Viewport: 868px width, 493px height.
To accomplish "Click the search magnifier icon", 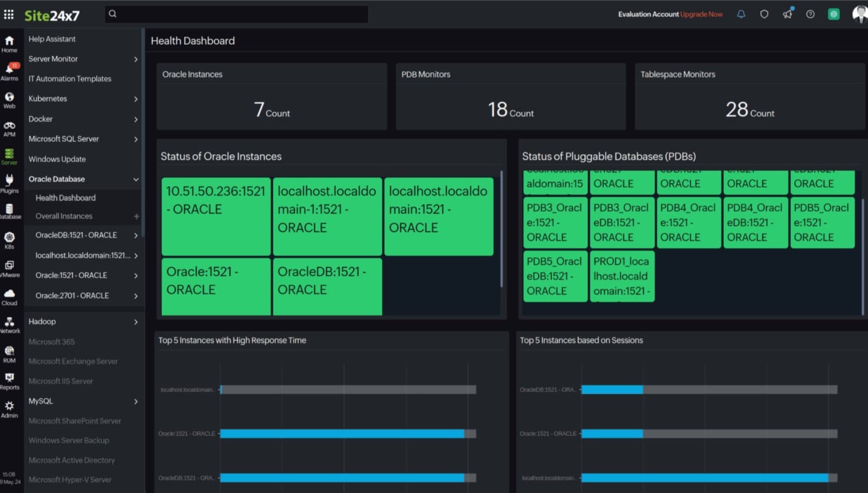I will click(113, 14).
